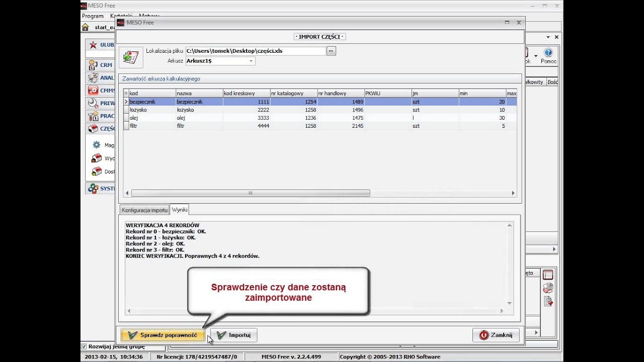Click the Lokalizacja pliku path field
The width and height of the screenshot is (644, 362).
(x=256, y=51)
